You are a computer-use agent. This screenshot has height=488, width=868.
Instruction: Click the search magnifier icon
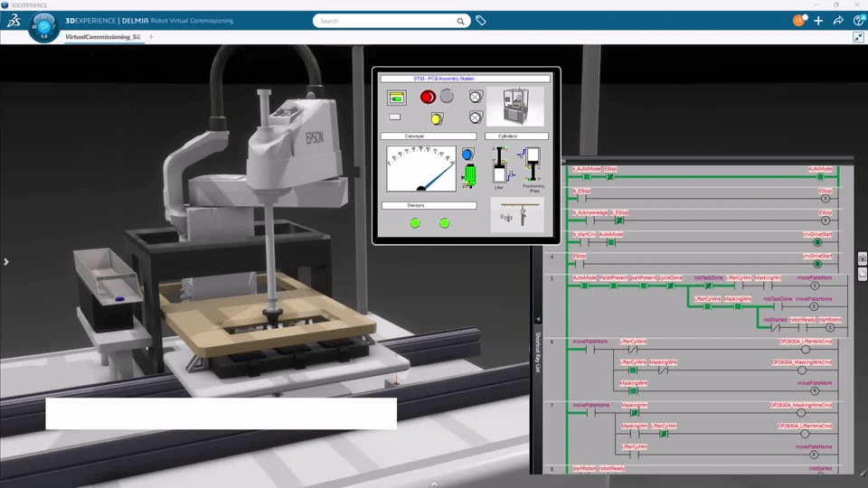(460, 21)
